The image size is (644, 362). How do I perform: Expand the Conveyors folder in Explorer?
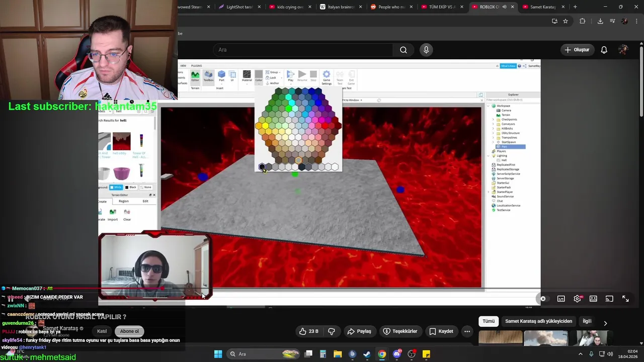coord(493,124)
